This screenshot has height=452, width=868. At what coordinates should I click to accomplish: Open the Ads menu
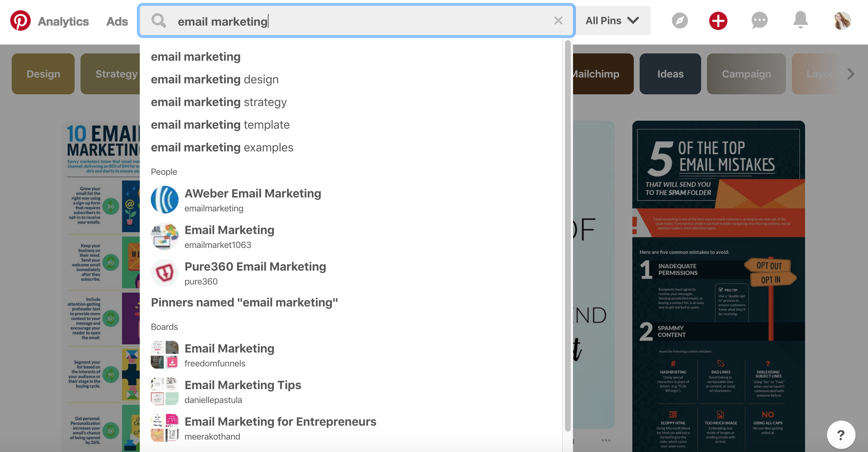coord(117,21)
